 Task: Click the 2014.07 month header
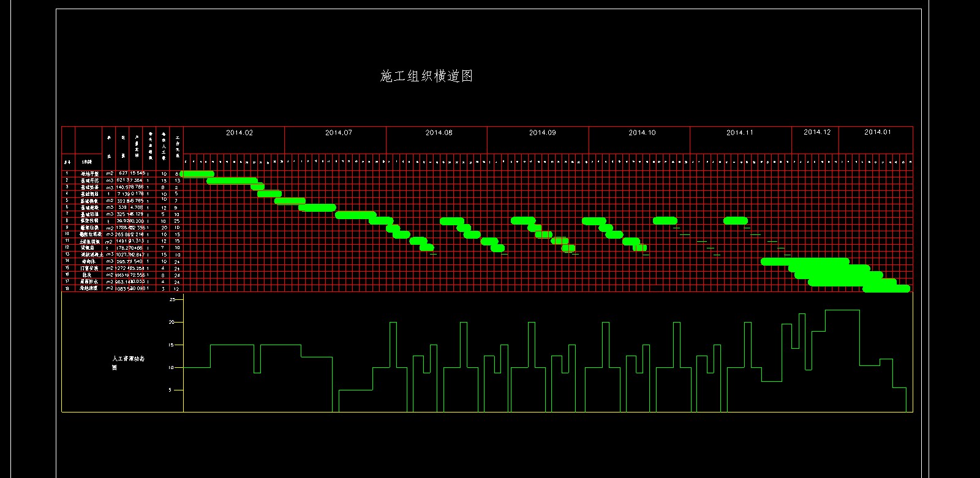(x=339, y=133)
